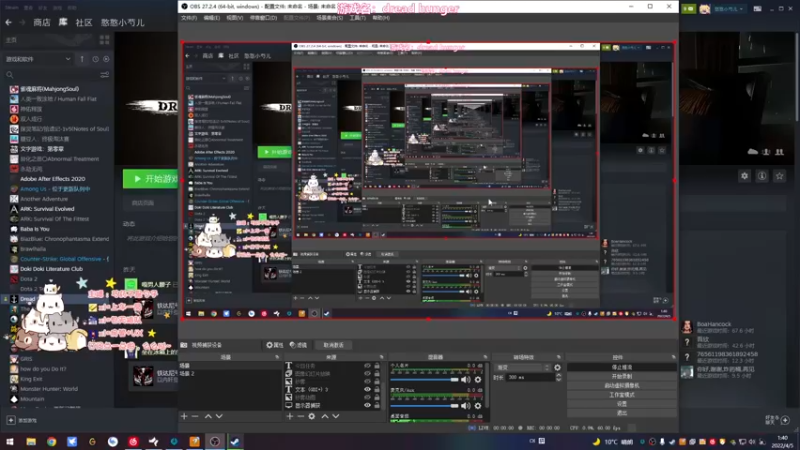
Task: Open the 渐变 transition dropdown in OBS
Action: pos(523,367)
